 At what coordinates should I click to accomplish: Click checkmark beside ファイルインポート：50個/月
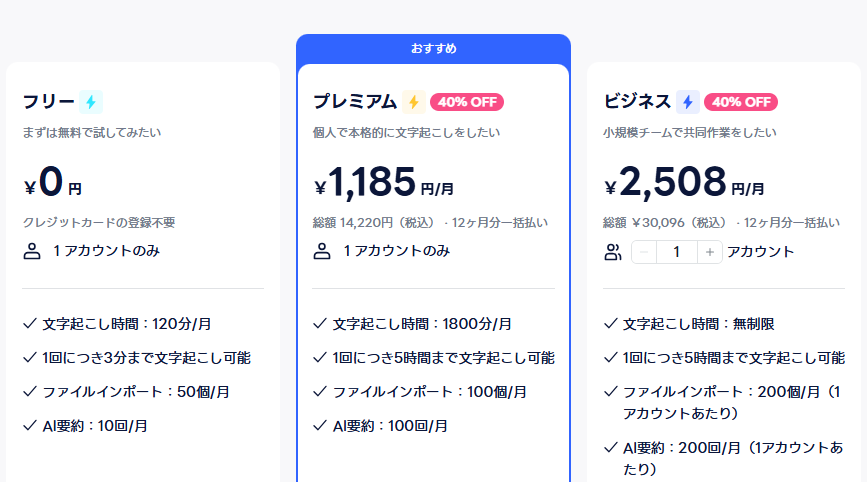pyautogui.click(x=30, y=391)
